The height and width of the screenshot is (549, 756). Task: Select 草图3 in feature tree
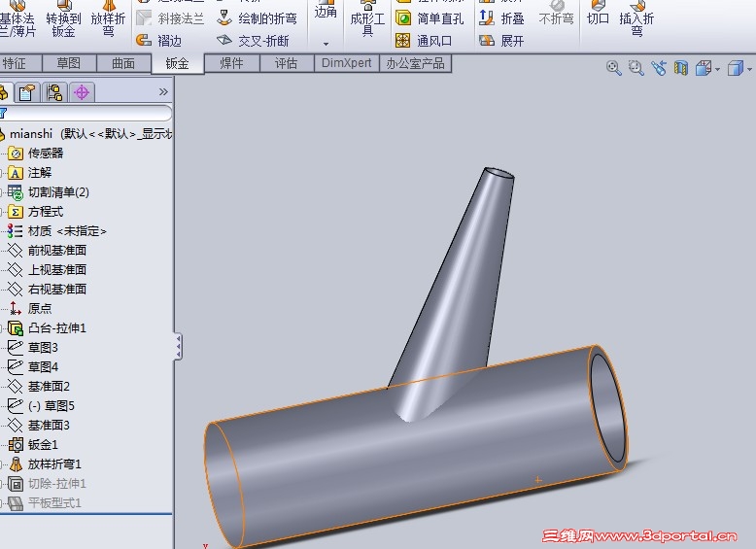(x=33, y=348)
